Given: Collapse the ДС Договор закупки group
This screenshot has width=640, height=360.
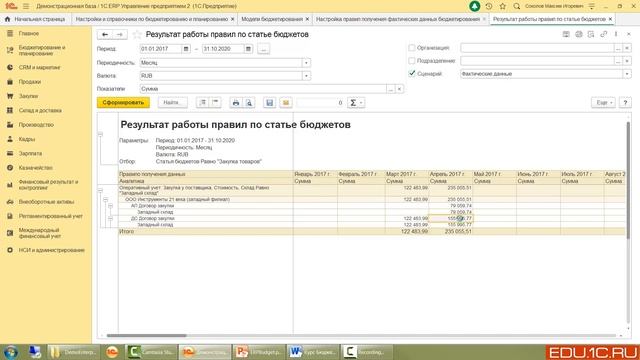Looking at the screenshot, I should coord(110,219).
